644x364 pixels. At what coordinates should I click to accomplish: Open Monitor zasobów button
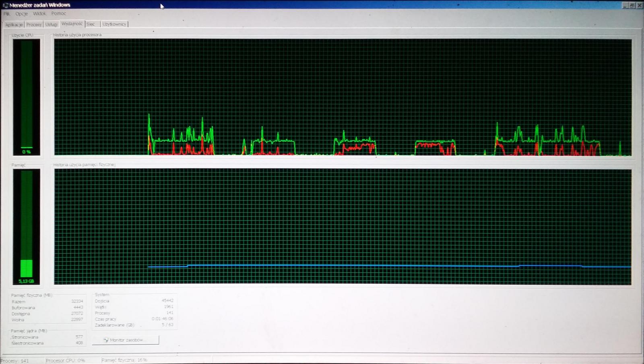(x=126, y=340)
